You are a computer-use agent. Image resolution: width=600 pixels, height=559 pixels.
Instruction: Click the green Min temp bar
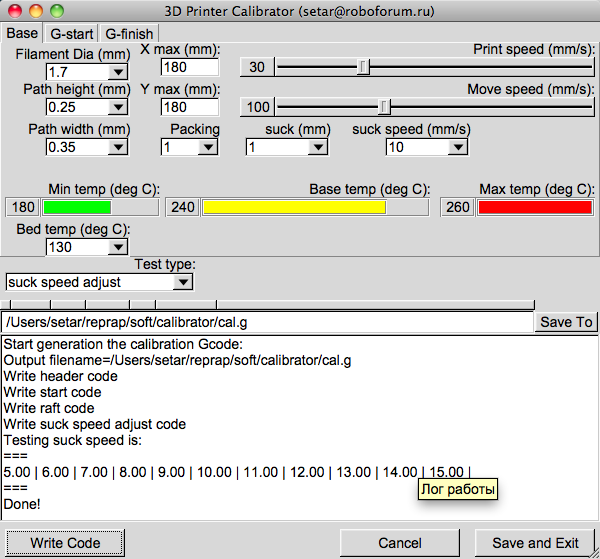click(x=77, y=207)
